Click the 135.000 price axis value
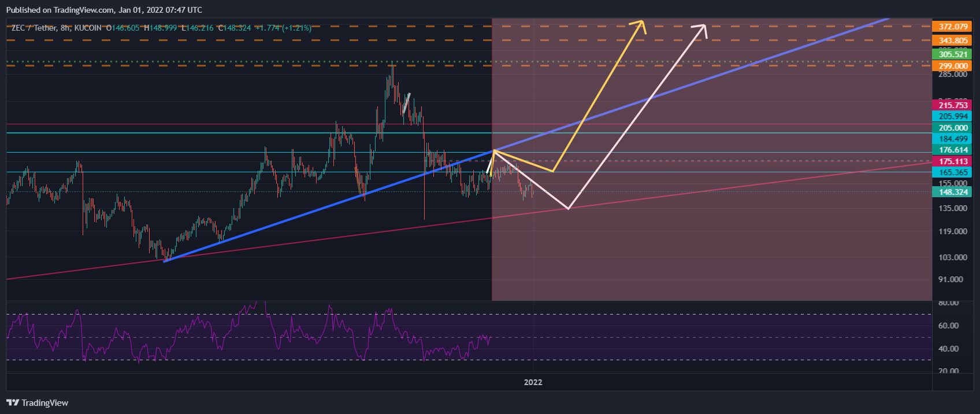Screen dimensions: 980x414 point(953,208)
